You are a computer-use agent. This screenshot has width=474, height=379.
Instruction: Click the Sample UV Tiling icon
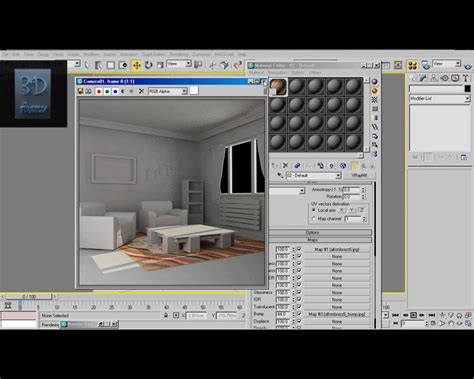tap(375, 109)
